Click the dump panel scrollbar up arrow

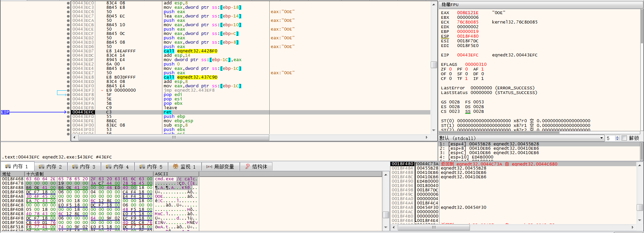(386, 174)
